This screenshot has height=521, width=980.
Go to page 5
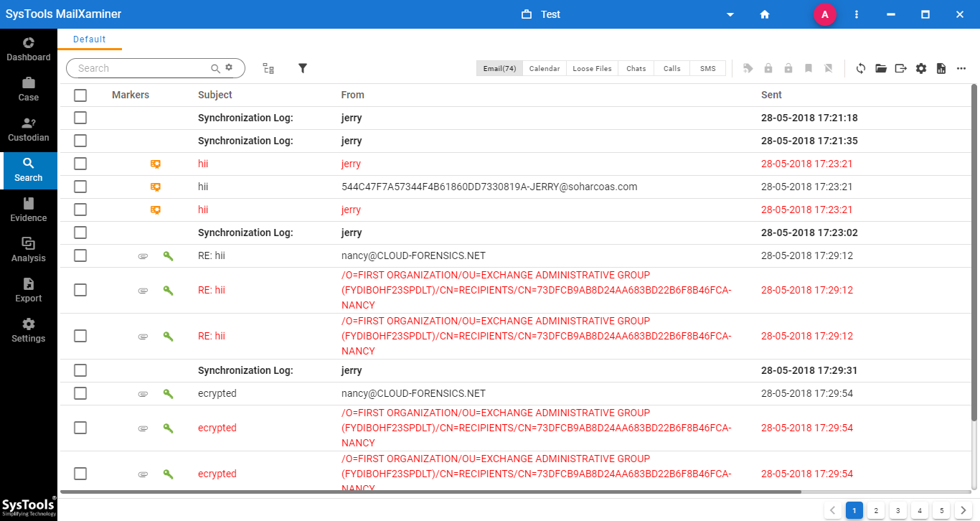tap(942, 510)
